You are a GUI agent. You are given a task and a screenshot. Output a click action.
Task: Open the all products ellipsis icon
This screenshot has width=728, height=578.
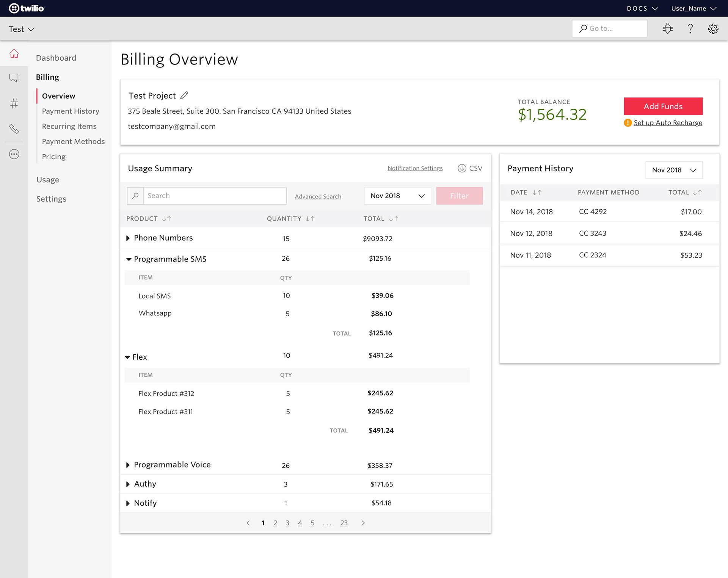pos(14,154)
